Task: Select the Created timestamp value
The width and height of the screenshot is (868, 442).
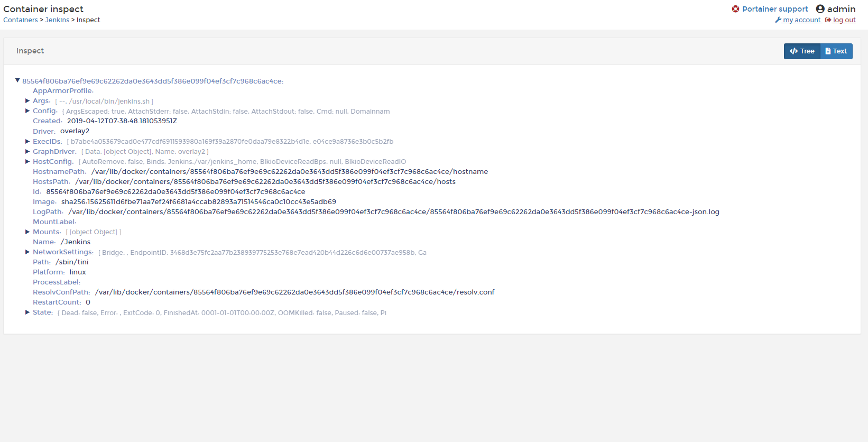Action: [x=122, y=121]
